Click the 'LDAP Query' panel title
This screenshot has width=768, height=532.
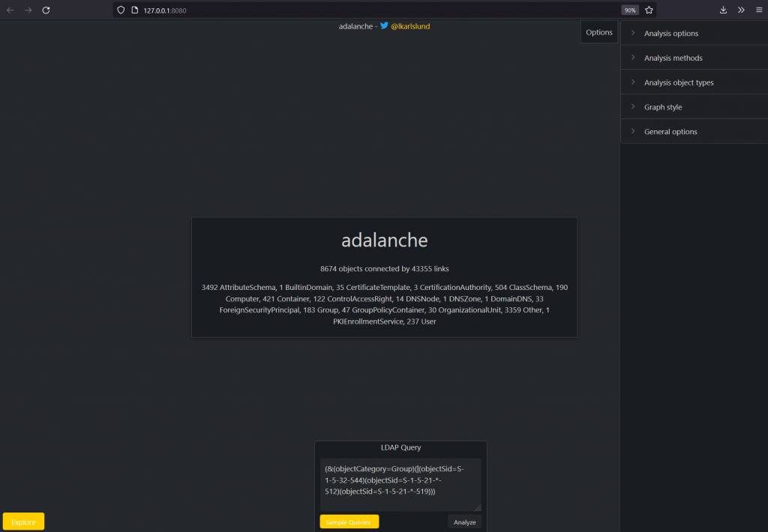[400, 447]
